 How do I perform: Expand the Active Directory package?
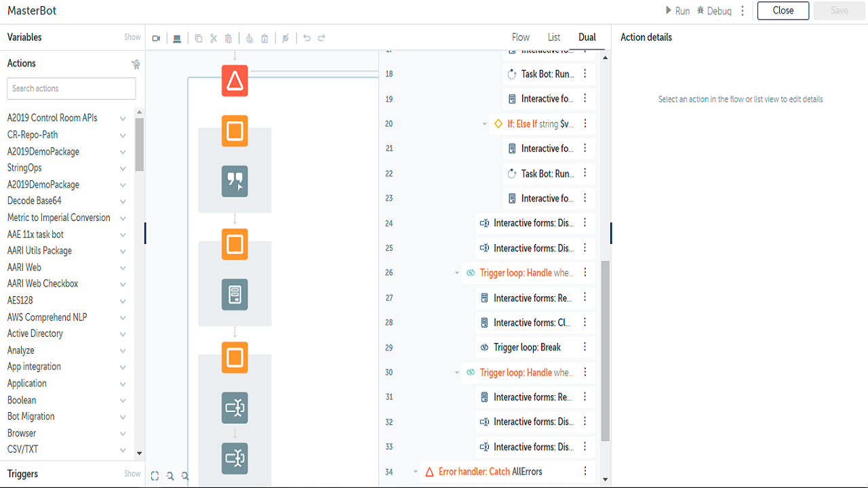123,334
